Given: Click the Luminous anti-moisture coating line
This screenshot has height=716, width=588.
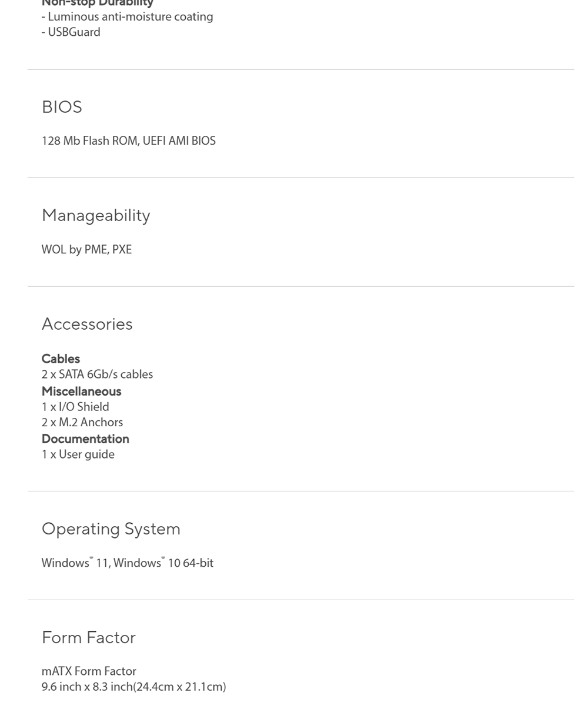Looking at the screenshot, I should click(x=128, y=16).
